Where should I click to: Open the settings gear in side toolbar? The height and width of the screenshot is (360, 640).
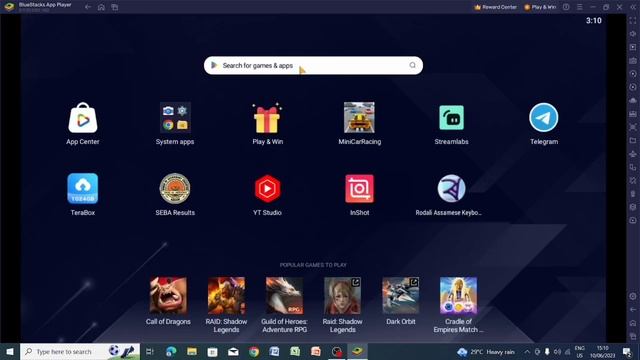tap(633, 296)
